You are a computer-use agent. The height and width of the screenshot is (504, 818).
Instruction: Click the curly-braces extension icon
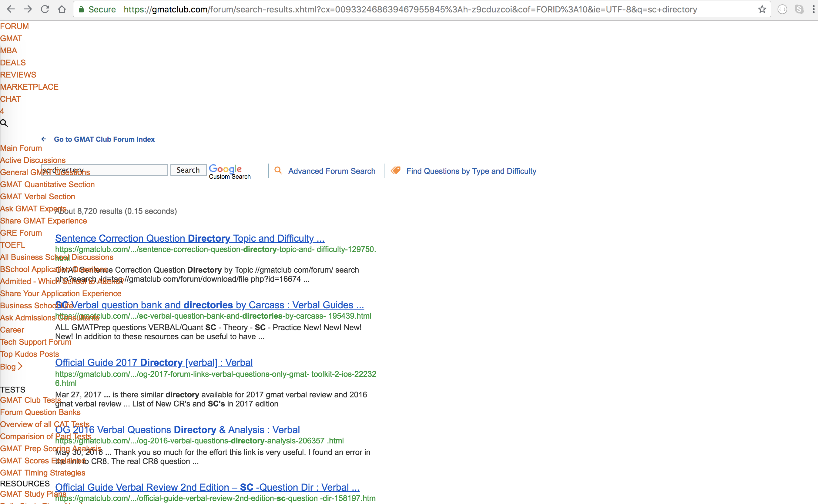click(x=782, y=9)
